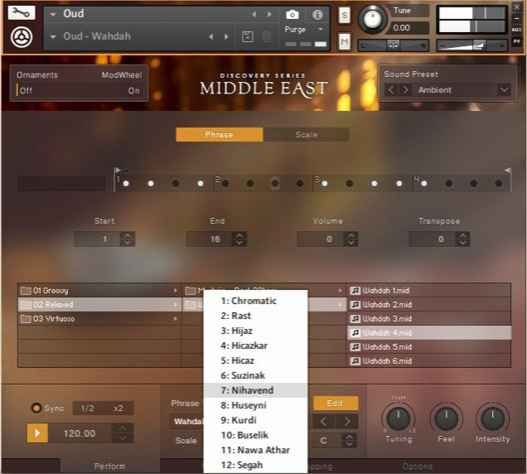
Task: Select next Sound Preset arrow
Action: 405,90
